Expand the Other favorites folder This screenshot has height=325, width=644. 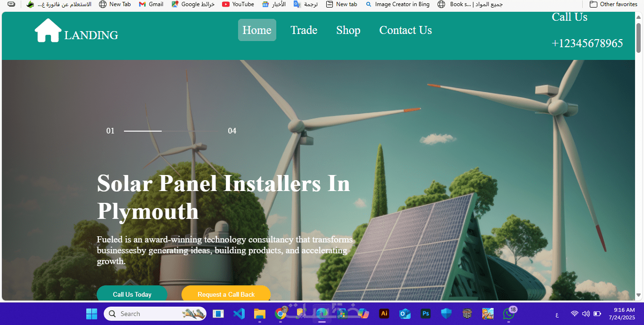click(x=613, y=4)
